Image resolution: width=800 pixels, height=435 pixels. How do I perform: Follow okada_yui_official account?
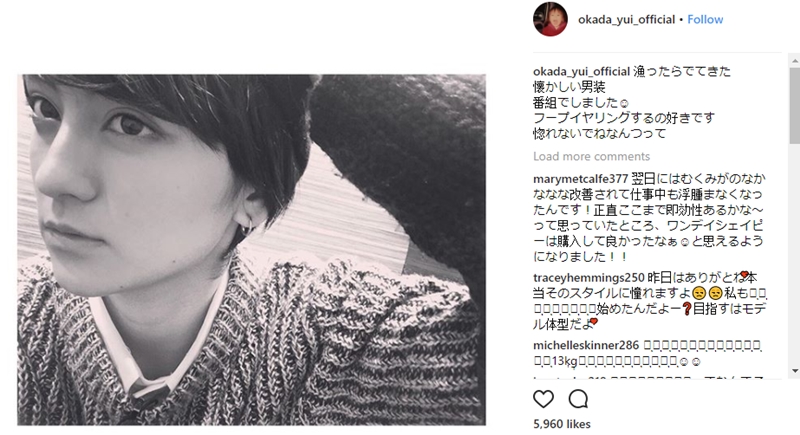705,19
